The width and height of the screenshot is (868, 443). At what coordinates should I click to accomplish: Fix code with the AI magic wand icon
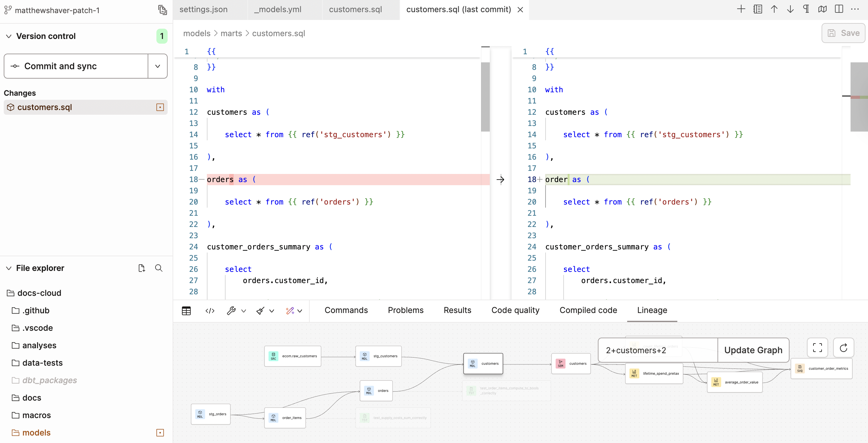[x=290, y=311]
